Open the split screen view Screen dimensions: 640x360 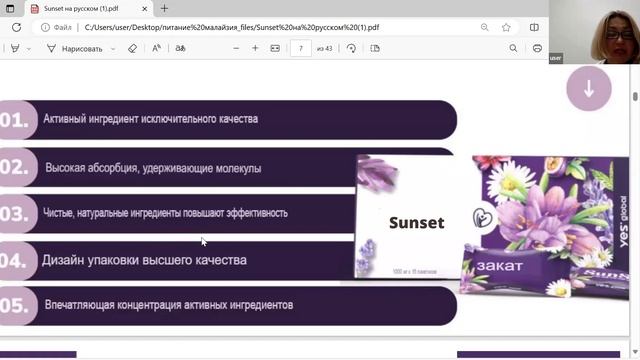coord(534,27)
